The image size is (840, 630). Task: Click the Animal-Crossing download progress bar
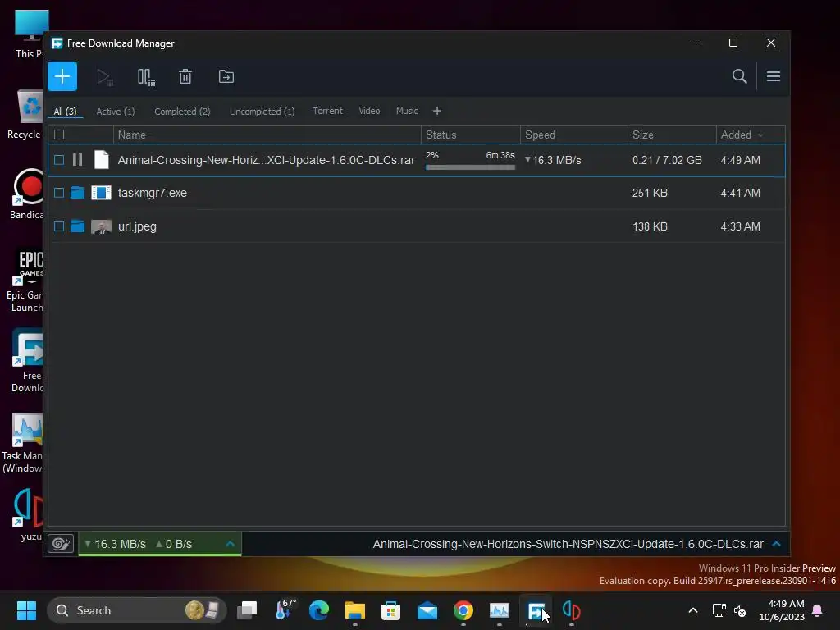point(470,167)
